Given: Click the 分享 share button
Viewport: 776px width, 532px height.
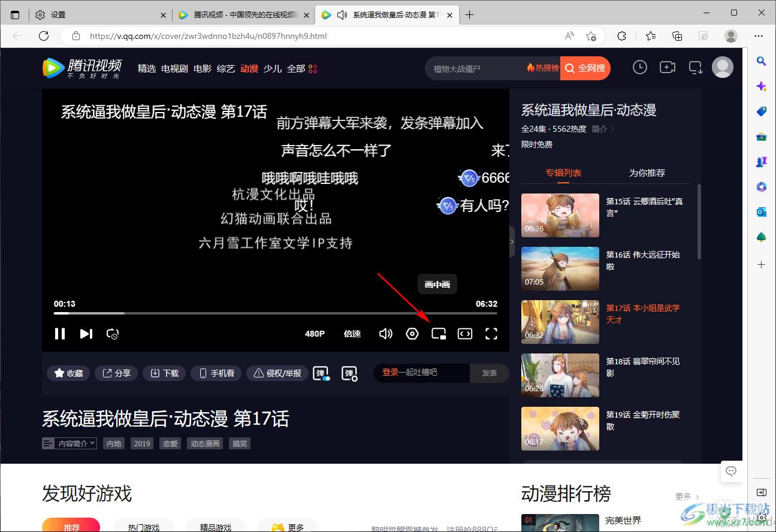Looking at the screenshot, I should (116, 373).
